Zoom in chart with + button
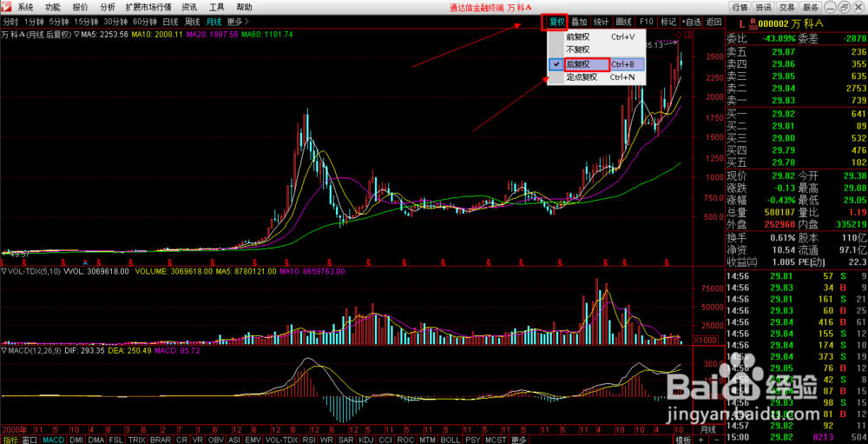Screen dimensions: 868x444 tap(700, 440)
